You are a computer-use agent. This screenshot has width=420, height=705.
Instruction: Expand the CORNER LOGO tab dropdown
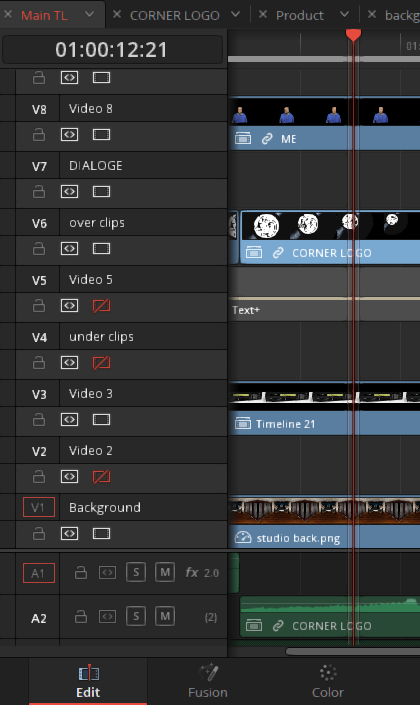235,14
